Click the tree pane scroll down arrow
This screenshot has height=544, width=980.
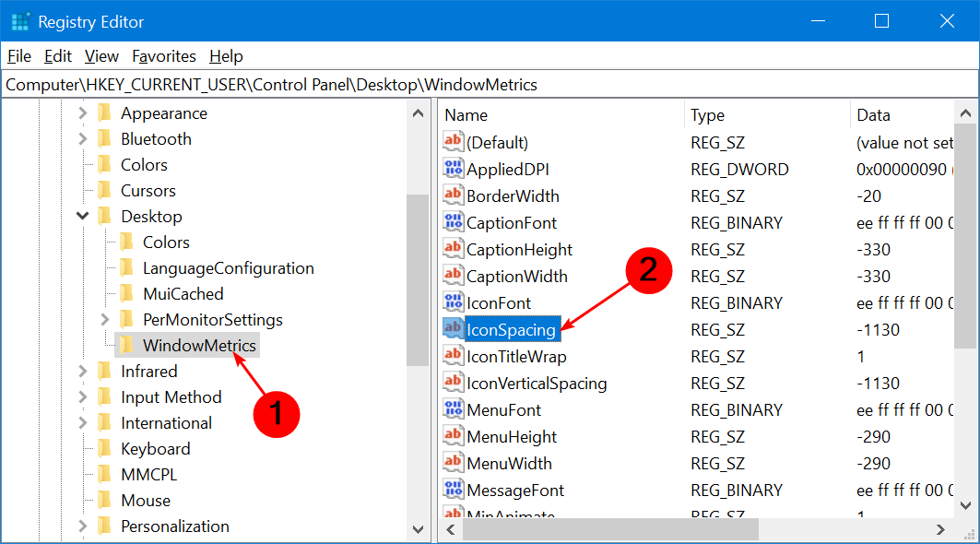tap(419, 529)
